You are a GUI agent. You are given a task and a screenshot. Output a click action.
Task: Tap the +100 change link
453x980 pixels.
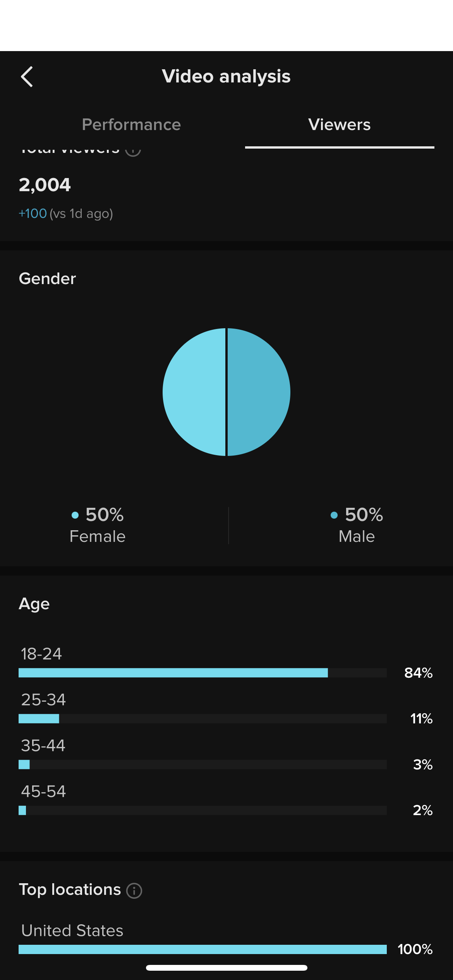(x=33, y=214)
